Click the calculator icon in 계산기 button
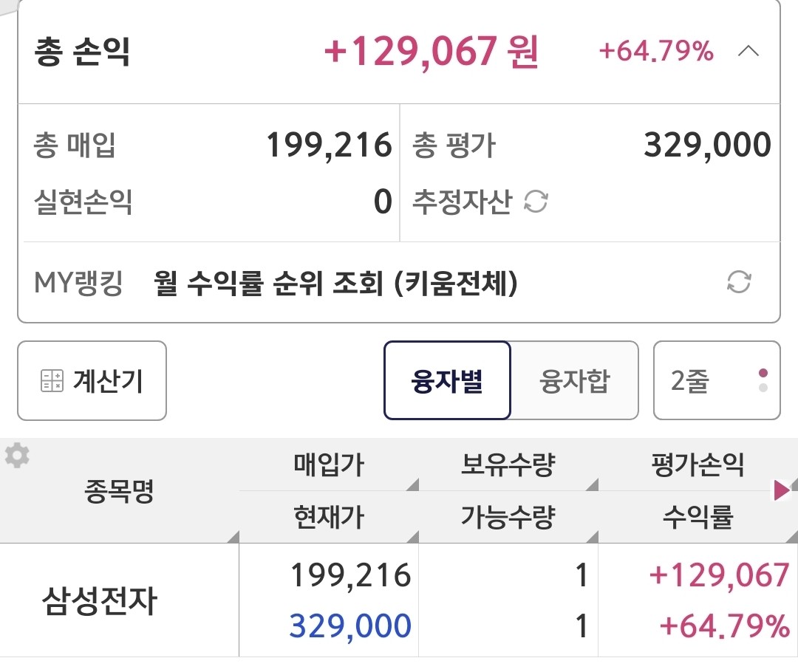 point(52,380)
